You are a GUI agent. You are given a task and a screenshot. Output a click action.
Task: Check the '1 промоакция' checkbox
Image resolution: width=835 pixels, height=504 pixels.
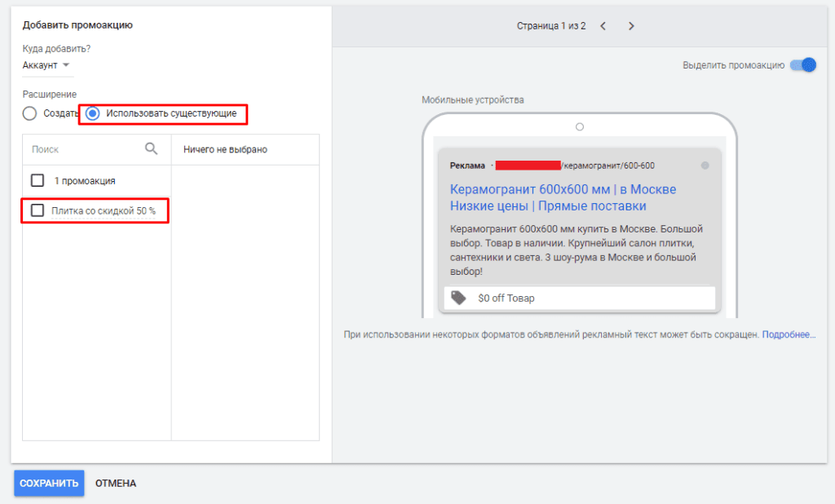pyautogui.click(x=38, y=180)
